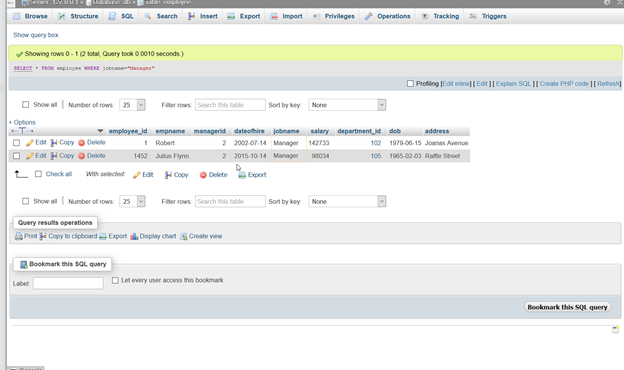This screenshot has width=624, height=370.
Task: Select the checkbox for Julius Flynn row
Action: click(x=16, y=156)
